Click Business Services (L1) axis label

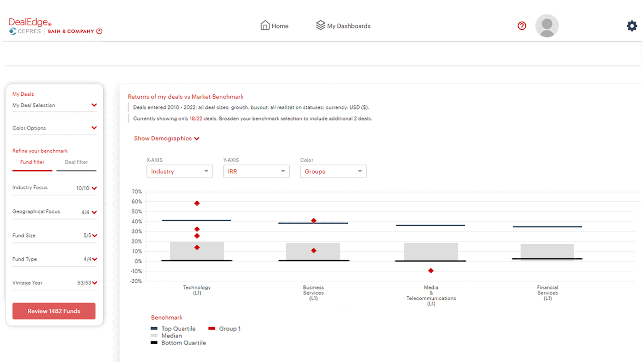coord(314,293)
